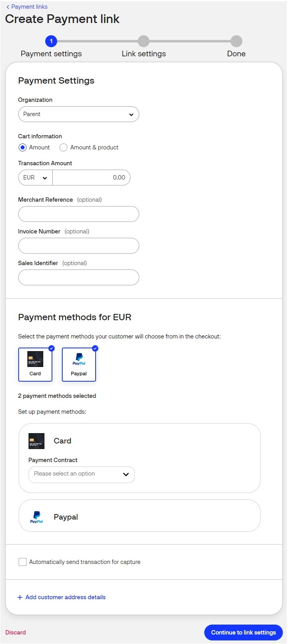Viewport: 288px width, 644px height.
Task: Click the plus icon beside Add customer address details
Action: click(19, 597)
